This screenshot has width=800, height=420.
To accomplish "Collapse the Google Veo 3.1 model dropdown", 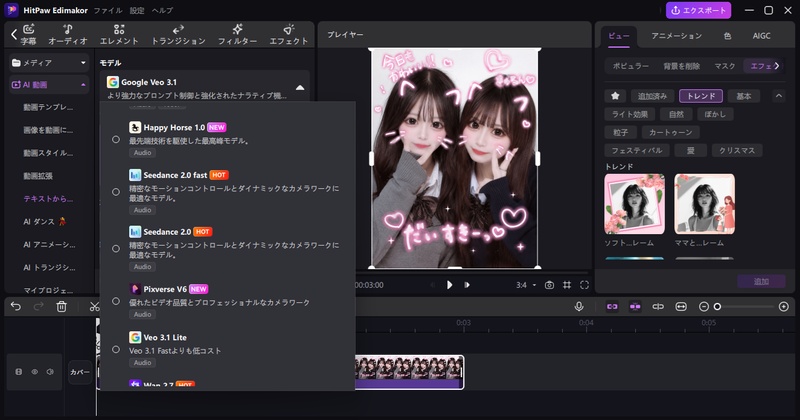I will [x=300, y=88].
